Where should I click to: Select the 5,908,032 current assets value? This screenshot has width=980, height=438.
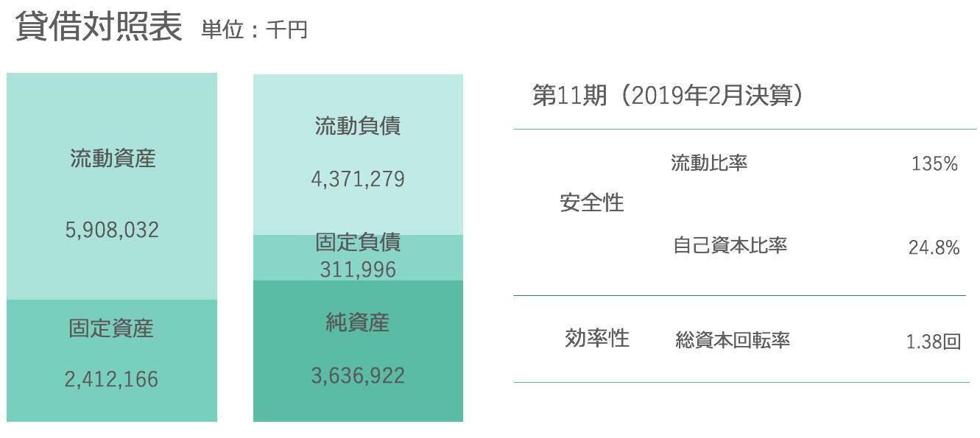click(112, 230)
